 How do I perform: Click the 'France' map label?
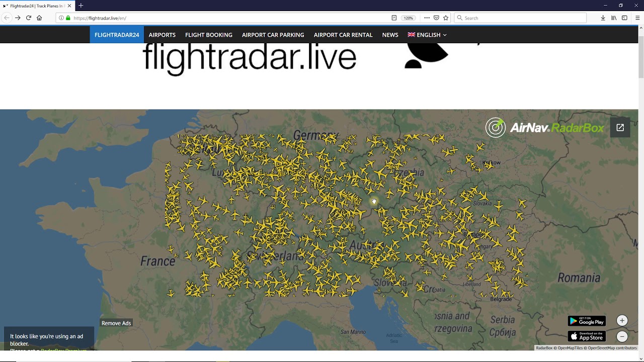coord(158,261)
